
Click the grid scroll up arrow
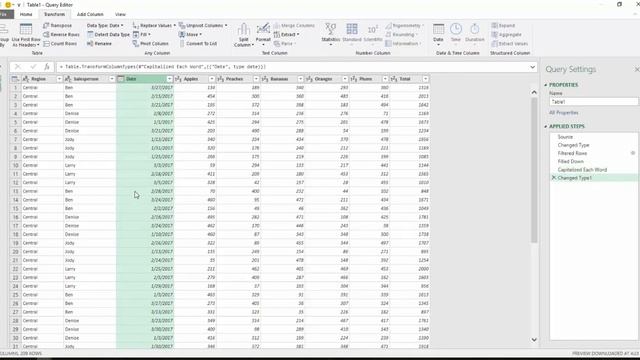click(534, 92)
